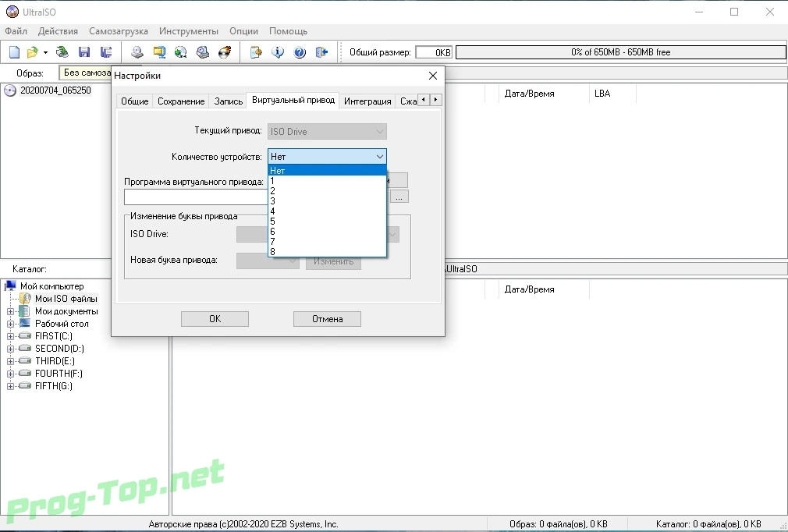Open the Опции menu
This screenshot has width=788, height=532.
coord(243,31)
